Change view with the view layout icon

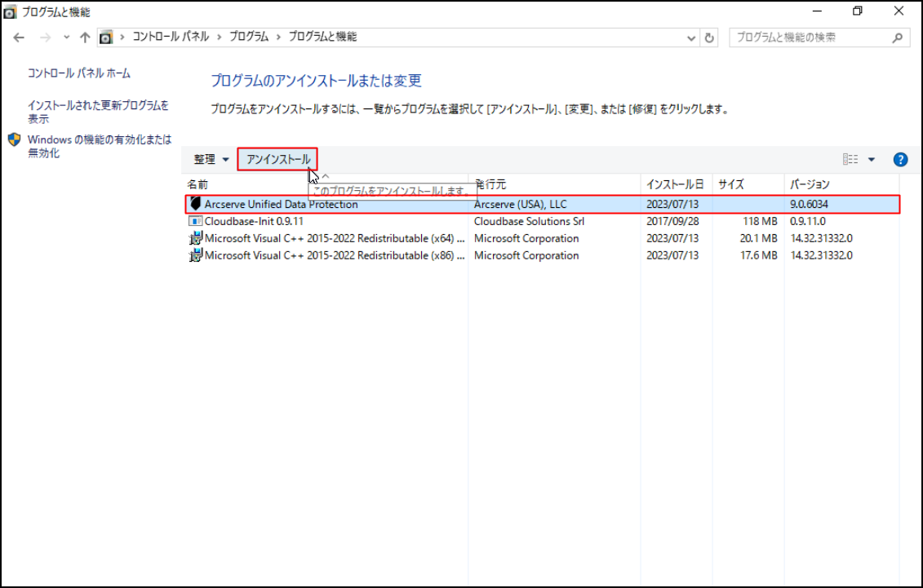click(x=850, y=159)
